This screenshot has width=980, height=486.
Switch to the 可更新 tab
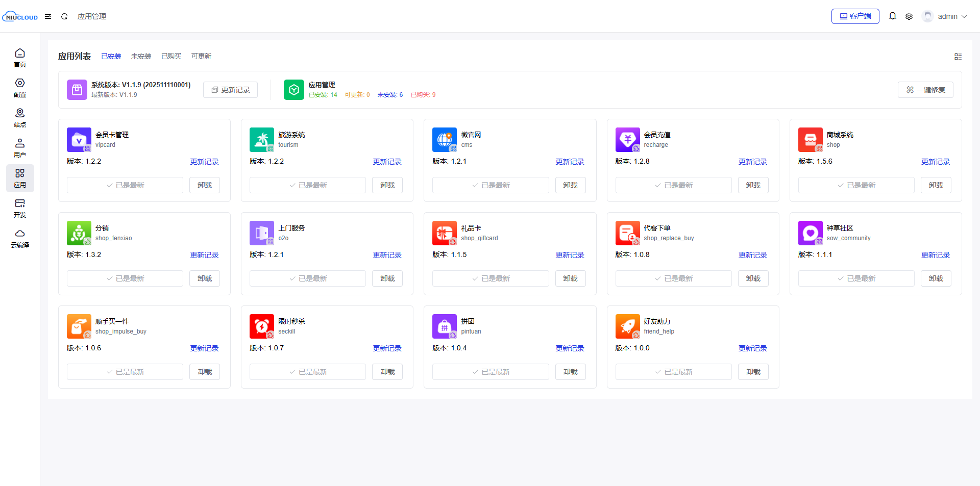click(x=201, y=56)
